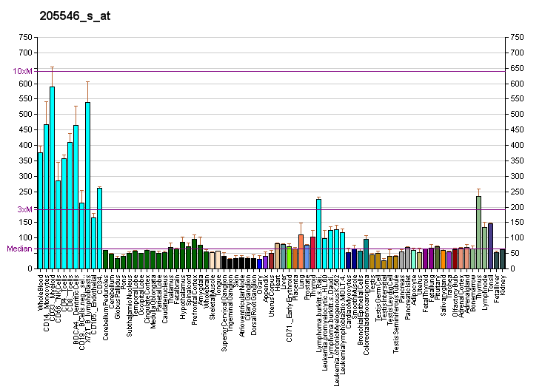Click the X721 B lymphoblasts cyan bar
The image size is (542, 392).
pos(88,186)
